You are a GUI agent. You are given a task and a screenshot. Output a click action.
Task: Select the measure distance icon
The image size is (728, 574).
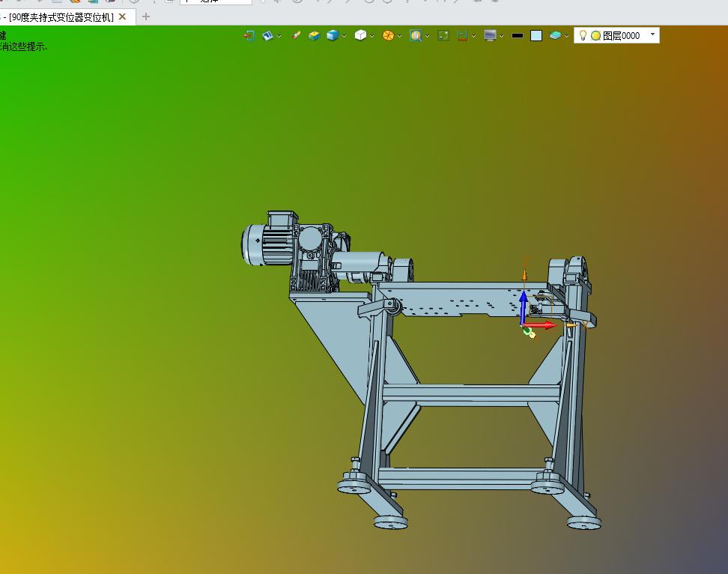tap(462, 36)
